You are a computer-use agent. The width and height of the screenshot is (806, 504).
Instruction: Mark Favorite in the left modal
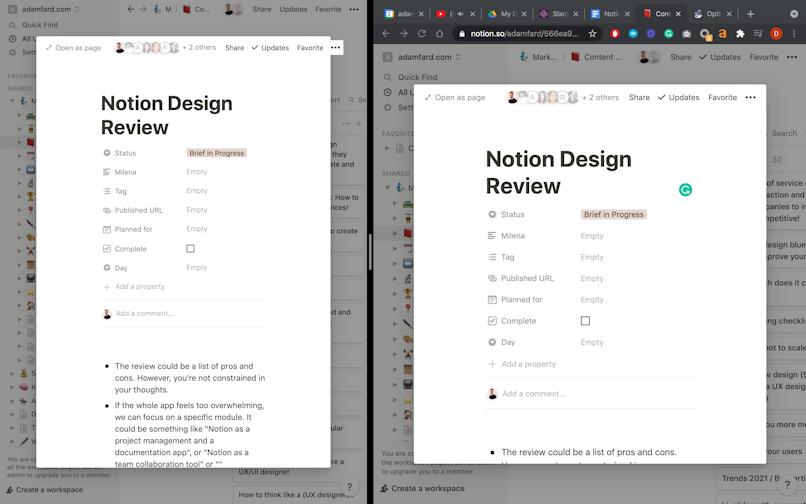pyautogui.click(x=310, y=48)
